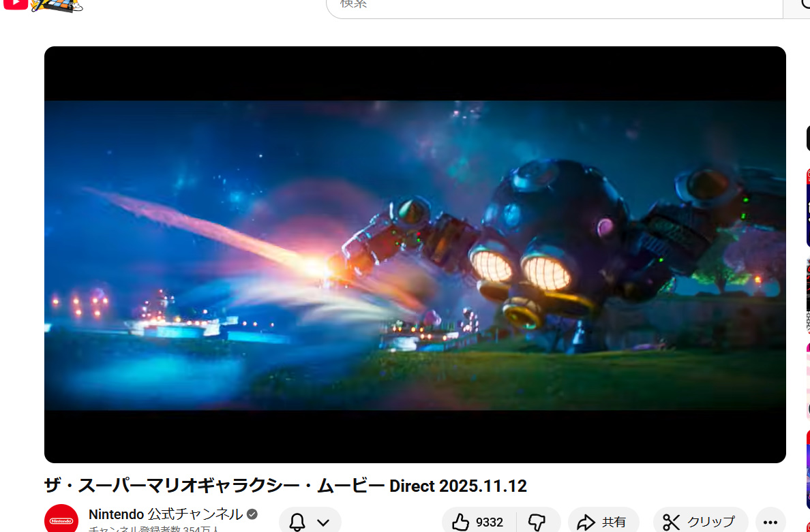
Task: Dislike the video with thumbs-down button
Action: 537,522
